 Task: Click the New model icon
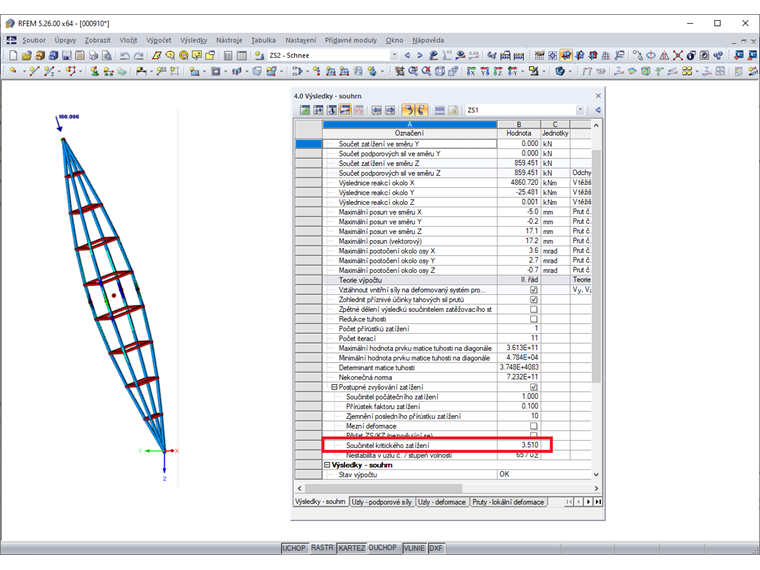point(13,55)
